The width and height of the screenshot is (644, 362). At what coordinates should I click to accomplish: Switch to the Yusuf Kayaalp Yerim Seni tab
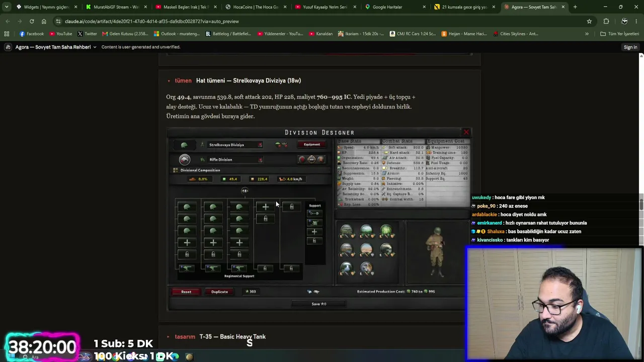coord(326,7)
